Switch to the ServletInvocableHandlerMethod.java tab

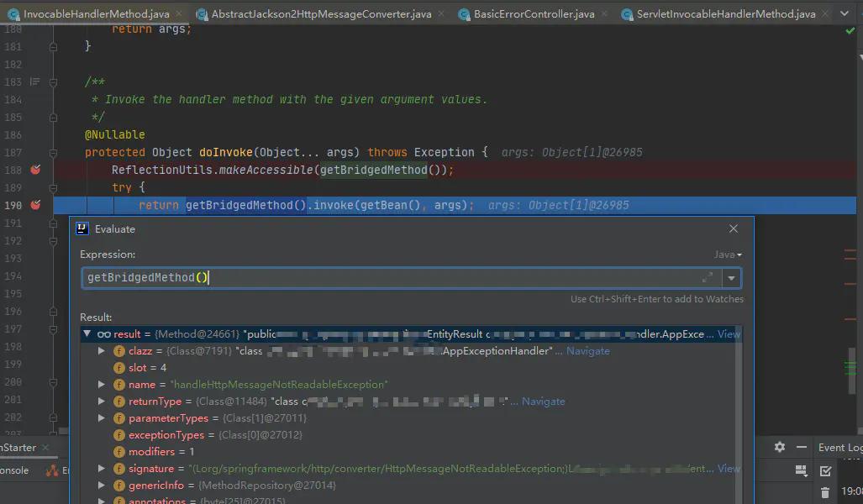click(x=725, y=13)
